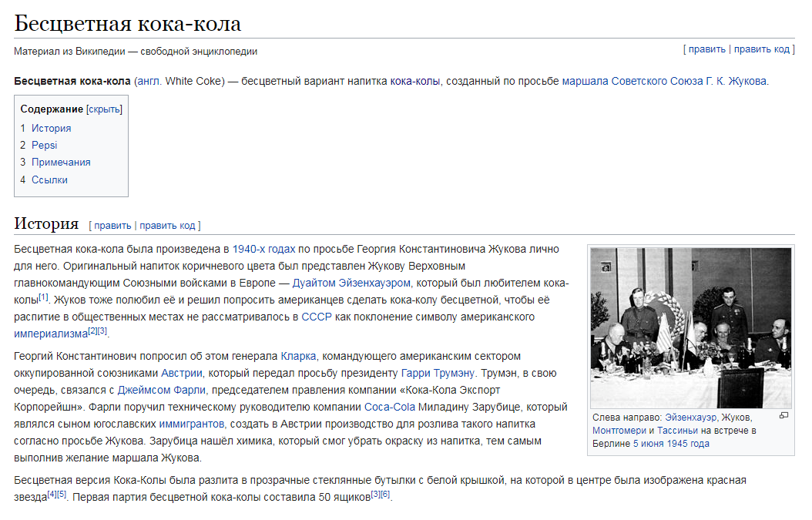Click the page title 'Бесцветная кока-кола'
Screen dimensions: 812x520
coord(127,24)
